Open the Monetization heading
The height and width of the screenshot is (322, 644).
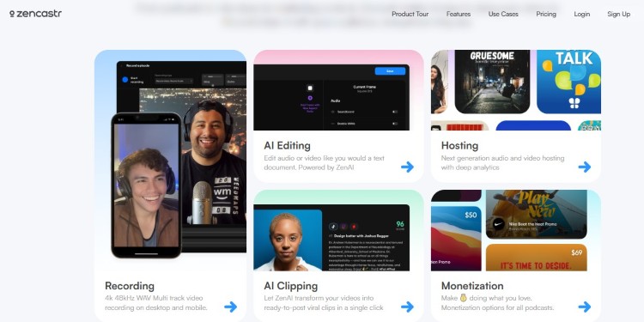click(x=472, y=286)
